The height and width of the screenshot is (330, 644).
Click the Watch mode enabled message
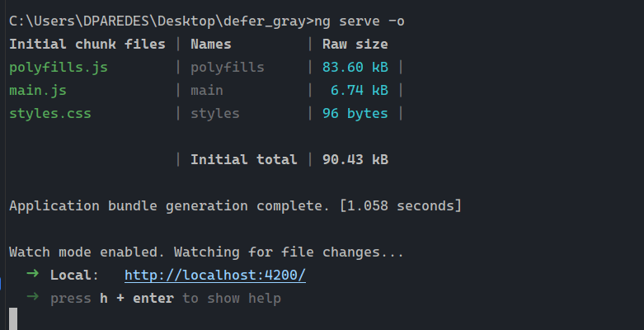point(206,252)
